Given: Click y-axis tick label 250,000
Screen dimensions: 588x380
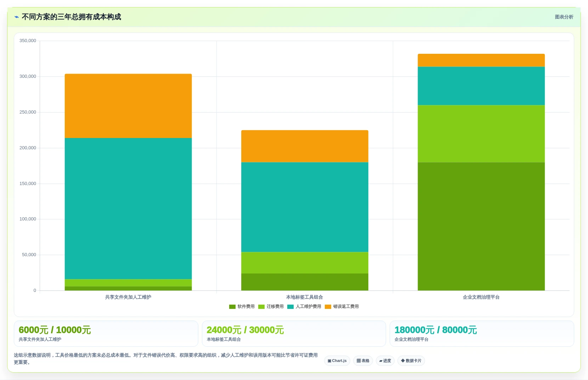Looking at the screenshot, I should pos(28,112).
